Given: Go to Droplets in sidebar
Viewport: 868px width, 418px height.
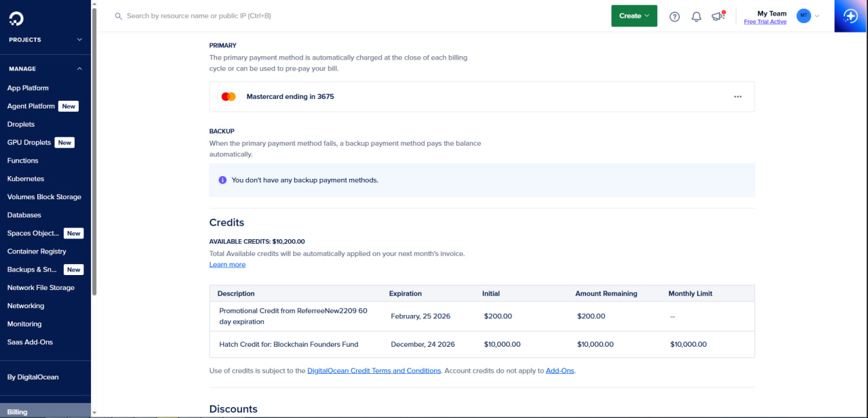Looking at the screenshot, I should coord(21,125).
